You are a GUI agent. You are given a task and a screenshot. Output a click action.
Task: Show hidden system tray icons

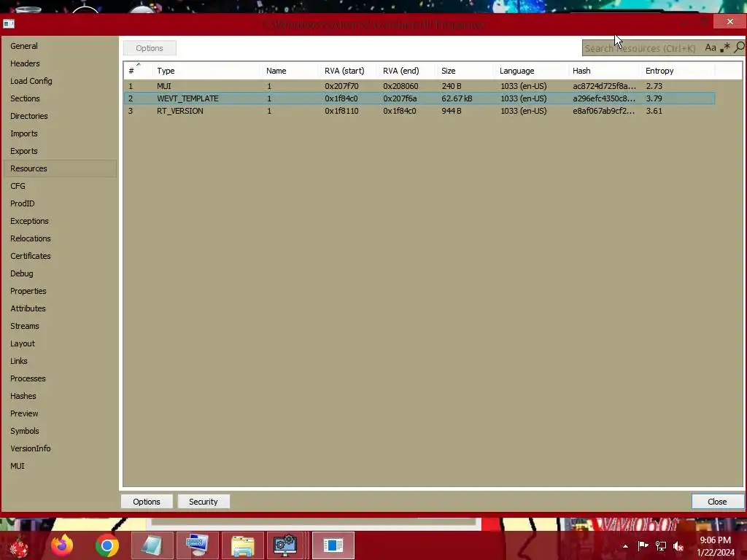click(625, 546)
